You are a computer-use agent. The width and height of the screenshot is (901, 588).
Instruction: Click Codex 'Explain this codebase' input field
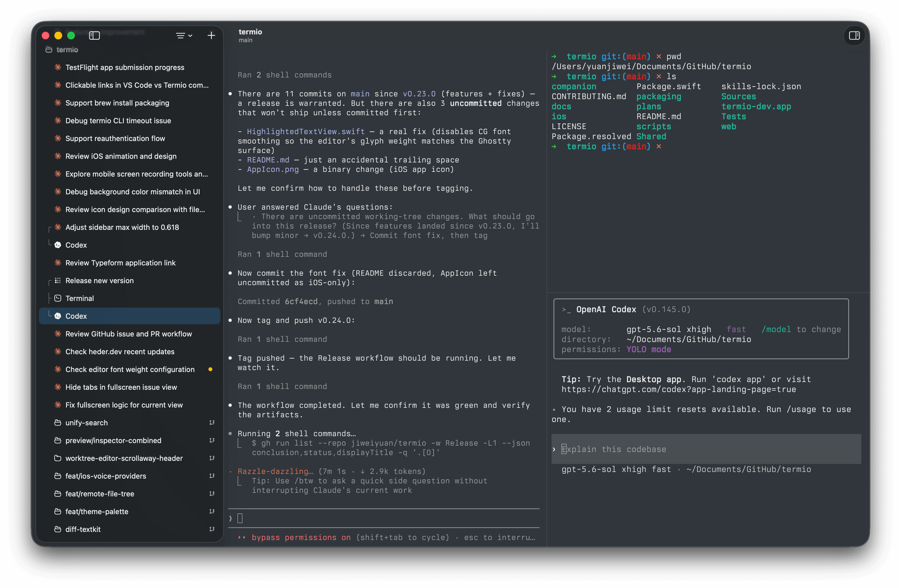[x=706, y=449]
